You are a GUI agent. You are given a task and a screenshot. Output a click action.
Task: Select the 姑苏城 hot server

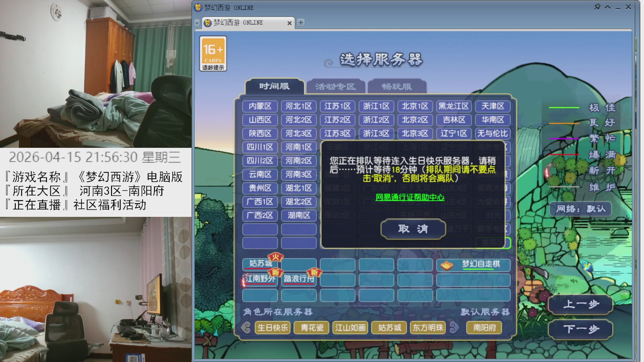click(260, 264)
